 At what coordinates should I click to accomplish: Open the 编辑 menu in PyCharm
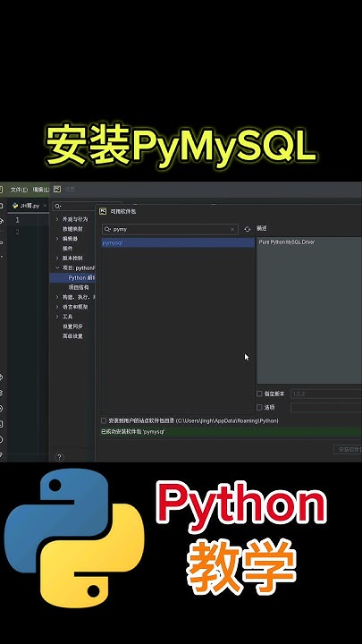click(40, 190)
